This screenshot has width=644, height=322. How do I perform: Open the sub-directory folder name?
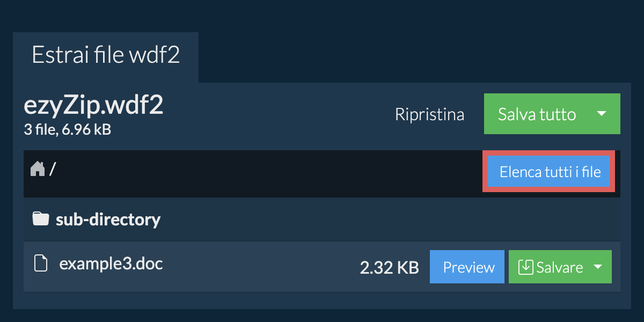coord(108,219)
